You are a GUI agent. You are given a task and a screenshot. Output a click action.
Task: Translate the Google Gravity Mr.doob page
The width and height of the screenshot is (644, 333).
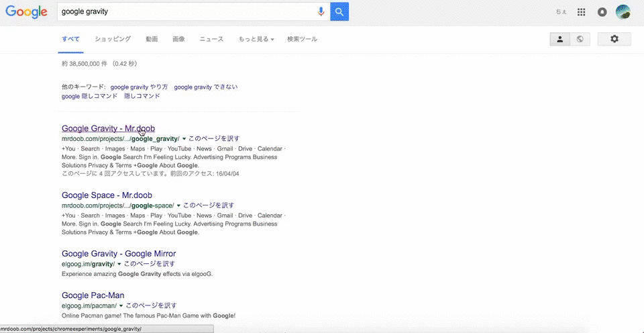(215, 138)
